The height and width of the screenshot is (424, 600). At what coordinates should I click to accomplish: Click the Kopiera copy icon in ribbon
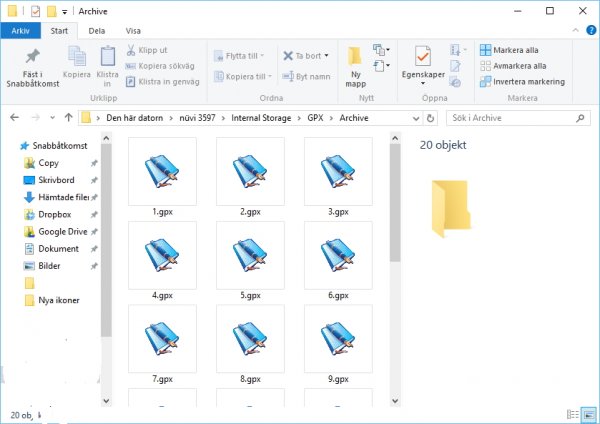pyautogui.click(x=76, y=58)
